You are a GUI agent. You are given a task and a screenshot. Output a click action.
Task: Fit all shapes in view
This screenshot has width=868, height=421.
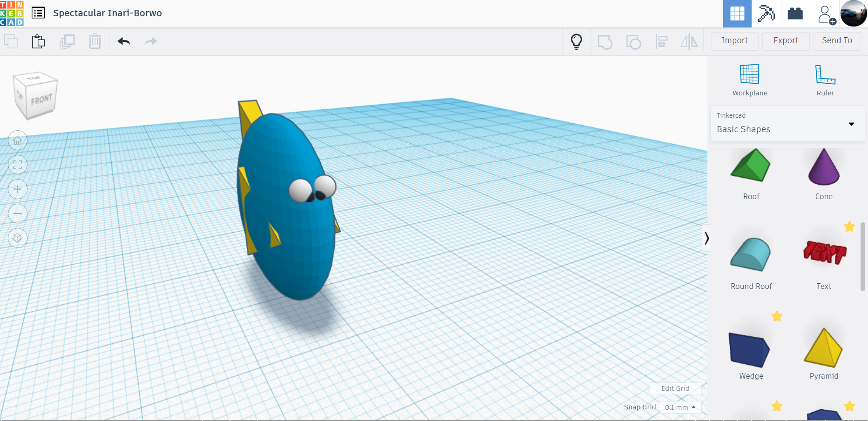pyautogui.click(x=18, y=165)
